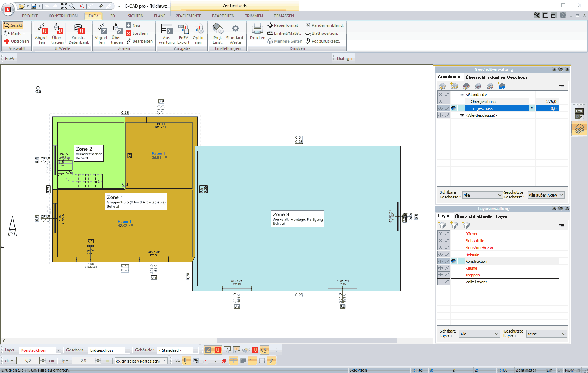Switch to the KONSTRUKTION ribbon tab
This screenshot has height=373, width=588.
(63, 16)
